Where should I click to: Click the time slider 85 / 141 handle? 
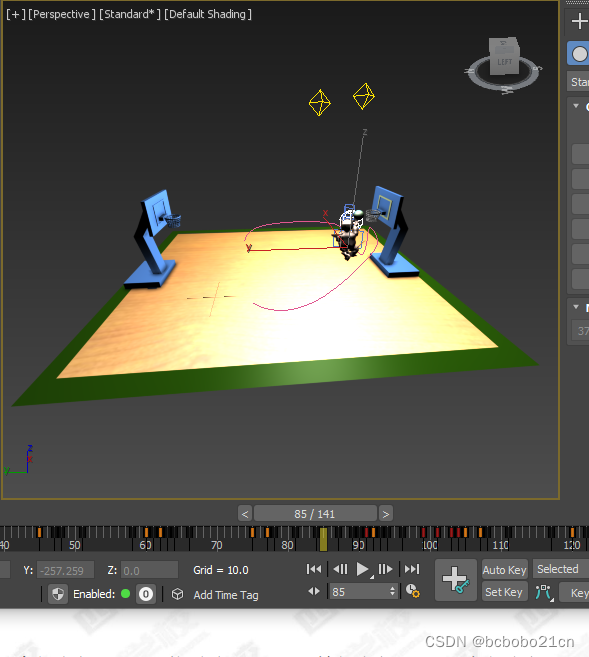point(315,514)
